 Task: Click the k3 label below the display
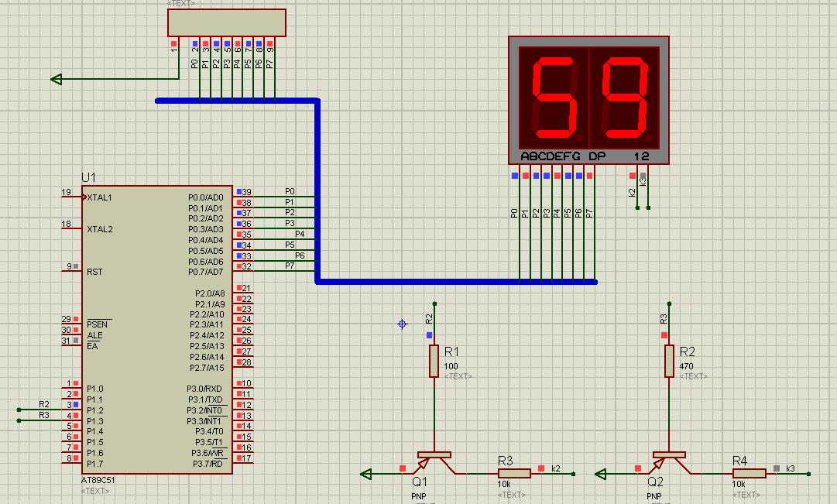[643, 181]
